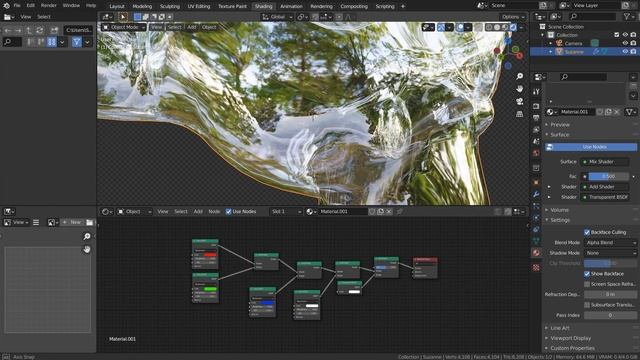
Task: Switch to Layout workspace tab
Action: [117, 6]
